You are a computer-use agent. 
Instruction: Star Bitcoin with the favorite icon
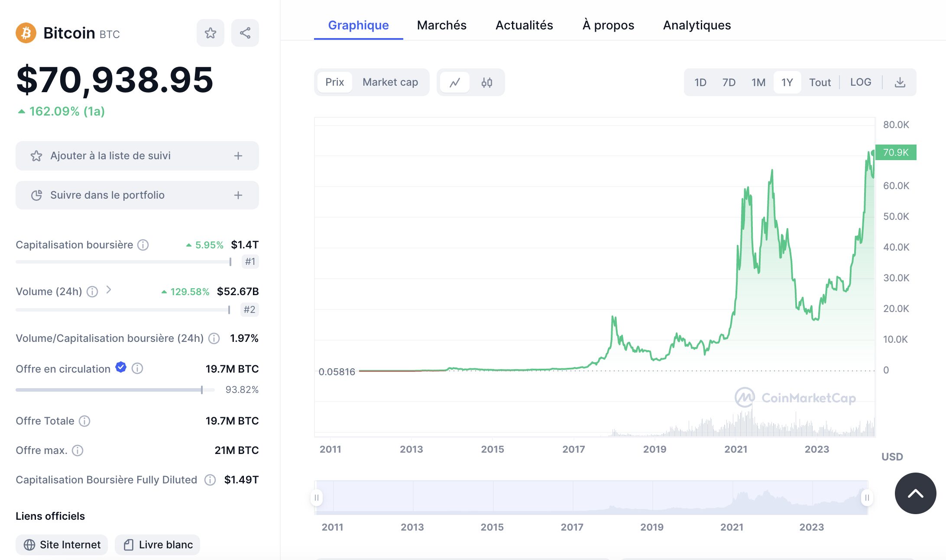211,33
